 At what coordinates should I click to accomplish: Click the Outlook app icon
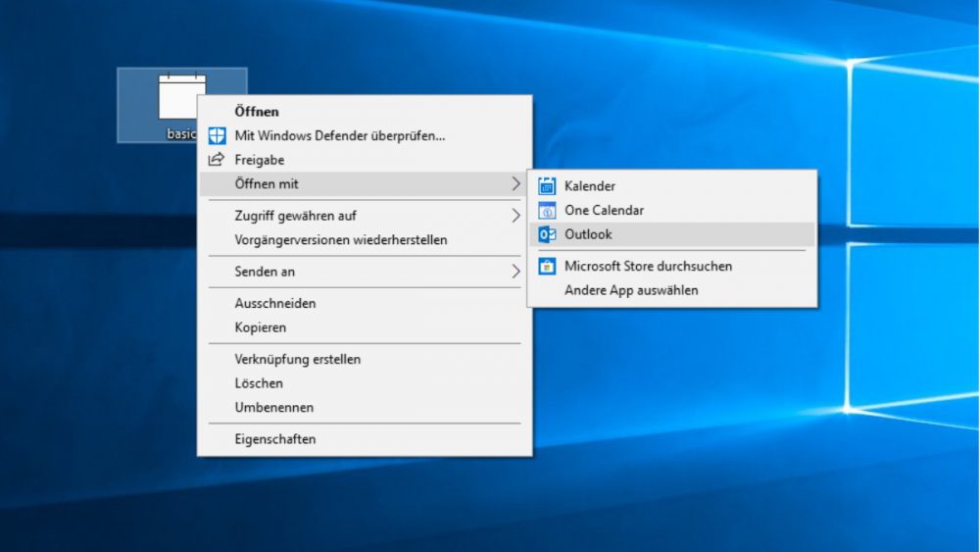[x=547, y=234]
